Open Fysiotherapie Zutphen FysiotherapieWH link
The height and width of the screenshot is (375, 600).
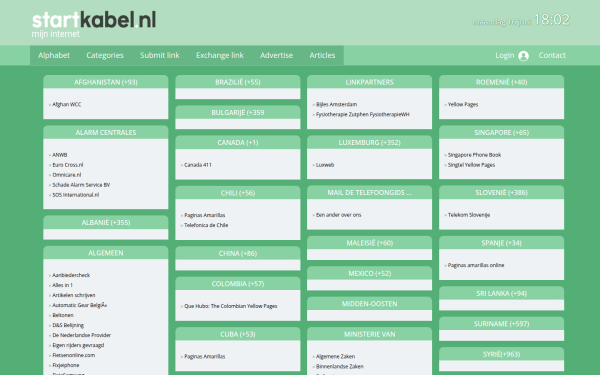point(363,114)
